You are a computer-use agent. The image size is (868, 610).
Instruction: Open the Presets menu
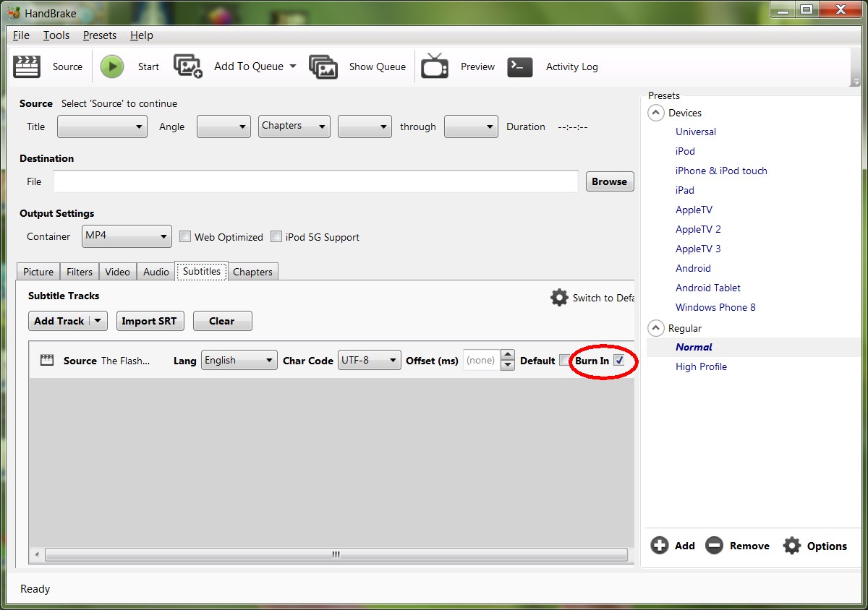click(100, 35)
